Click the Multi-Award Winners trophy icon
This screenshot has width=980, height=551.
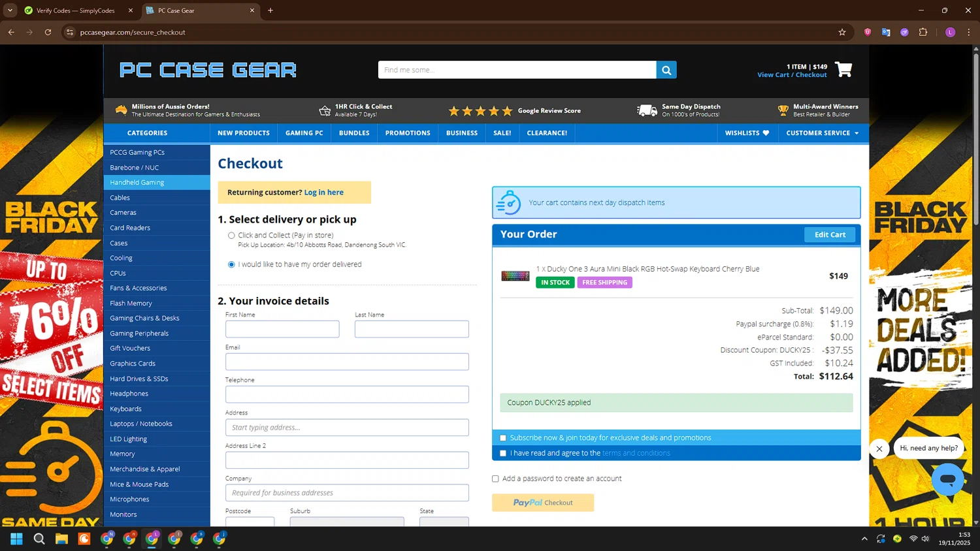point(783,110)
